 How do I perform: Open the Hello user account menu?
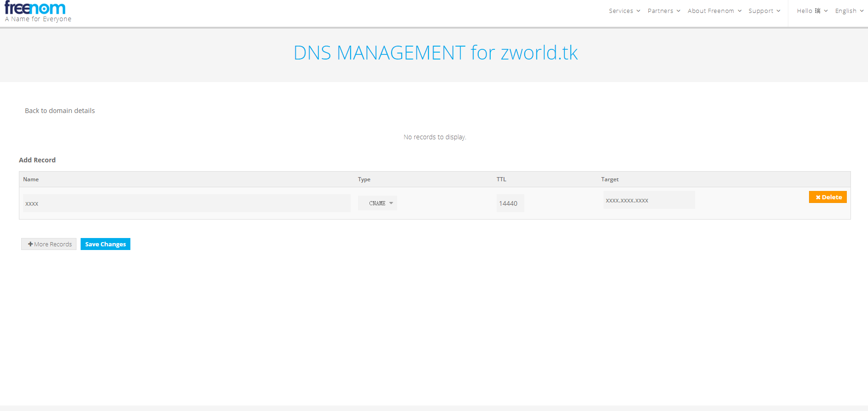(x=812, y=11)
